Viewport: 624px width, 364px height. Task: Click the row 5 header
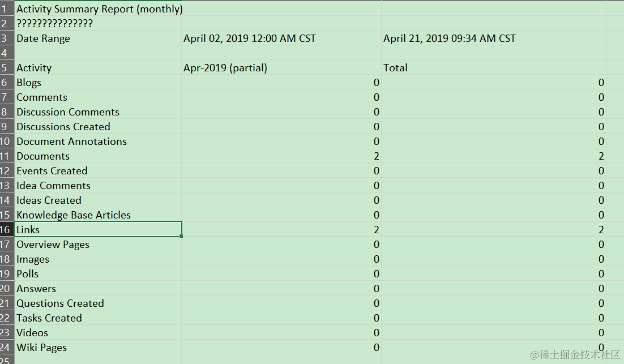click(6, 68)
